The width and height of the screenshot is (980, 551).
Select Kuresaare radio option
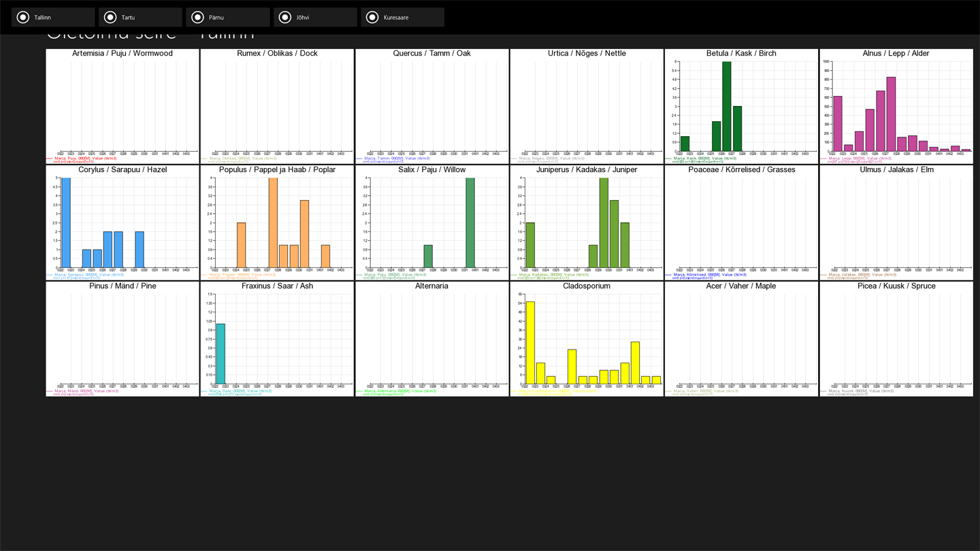(403, 17)
